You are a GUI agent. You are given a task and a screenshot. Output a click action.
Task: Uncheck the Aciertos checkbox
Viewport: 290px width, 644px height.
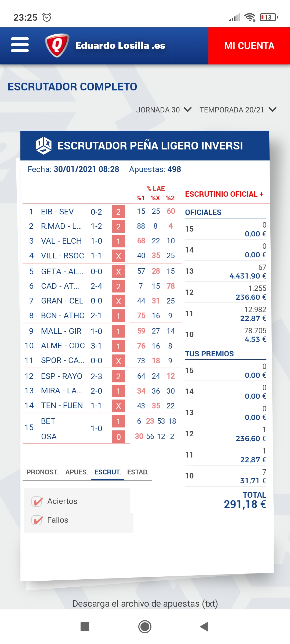pos(37,501)
